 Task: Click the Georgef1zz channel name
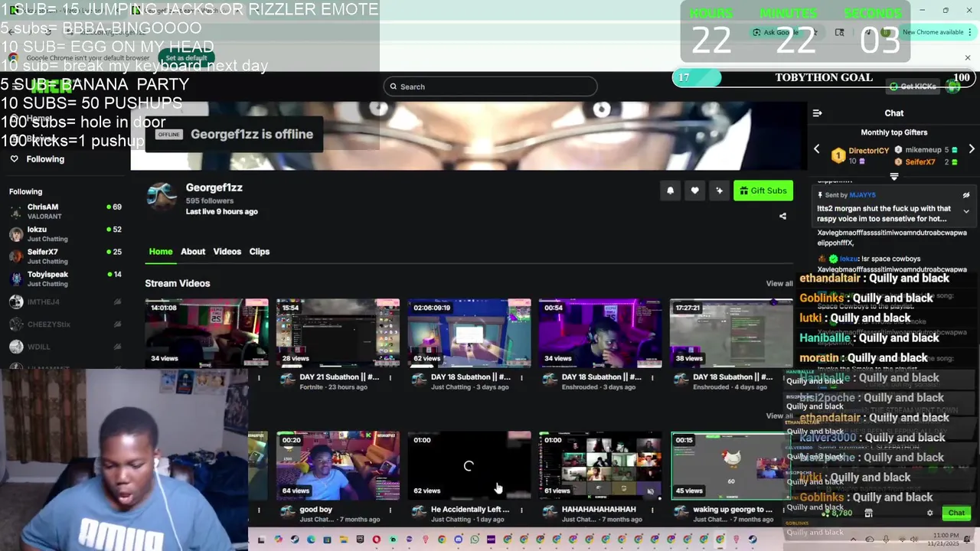click(214, 187)
